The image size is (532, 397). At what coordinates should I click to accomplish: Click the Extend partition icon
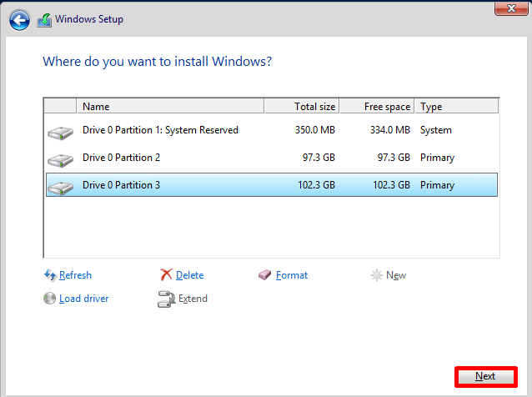coord(165,299)
